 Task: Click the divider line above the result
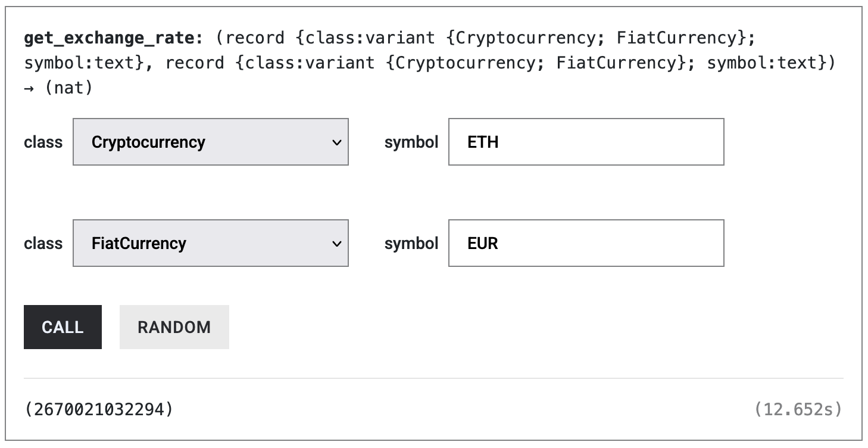434,377
